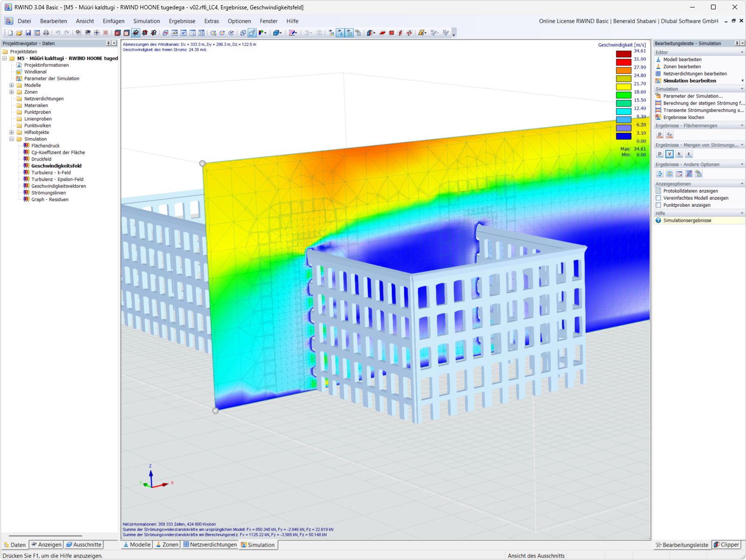Switch to the Netzverdichtungen tab
Image resolution: width=746 pixels, height=560 pixels.
point(210,545)
